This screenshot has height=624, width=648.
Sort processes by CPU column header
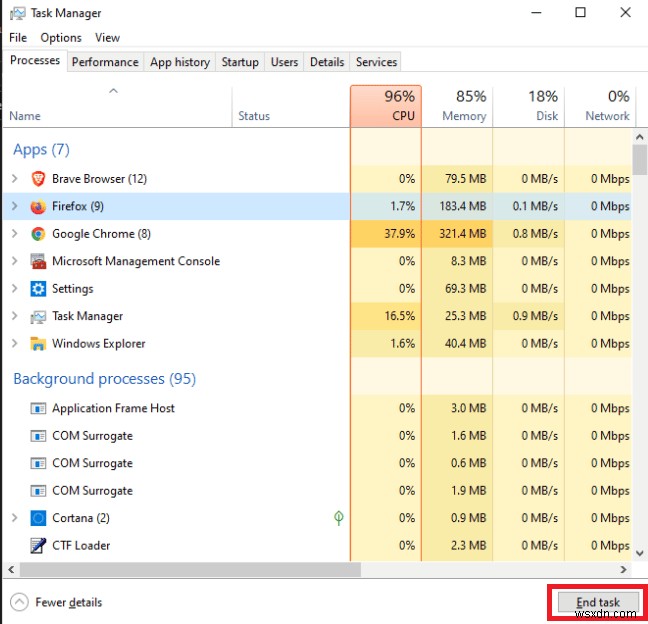point(386,106)
